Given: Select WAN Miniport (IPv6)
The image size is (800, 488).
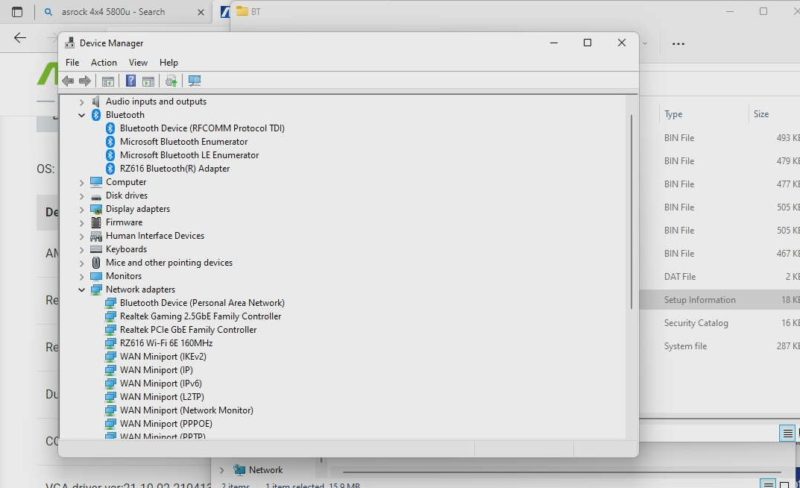Looking at the screenshot, I should [x=161, y=383].
